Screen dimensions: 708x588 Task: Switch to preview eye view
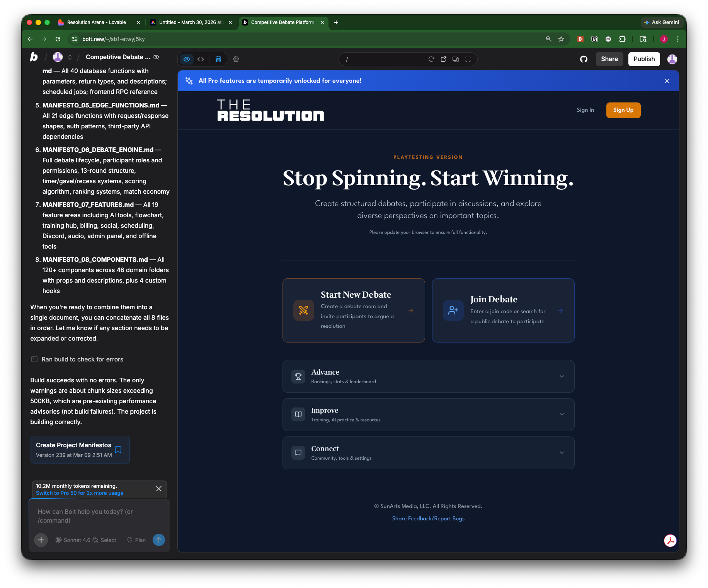pos(187,59)
